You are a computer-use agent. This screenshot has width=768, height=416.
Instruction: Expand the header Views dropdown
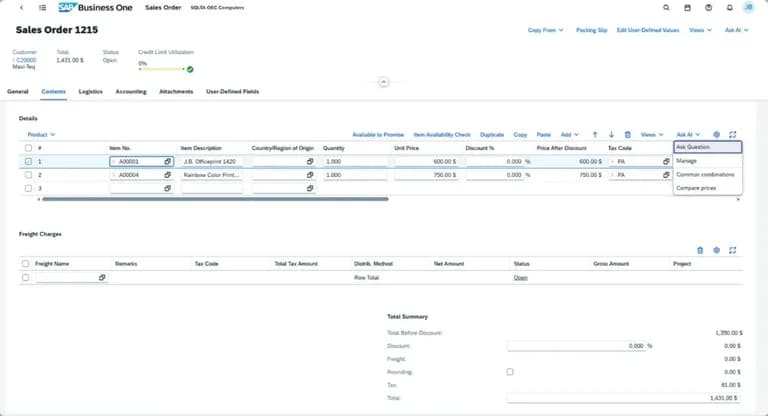click(700, 30)
